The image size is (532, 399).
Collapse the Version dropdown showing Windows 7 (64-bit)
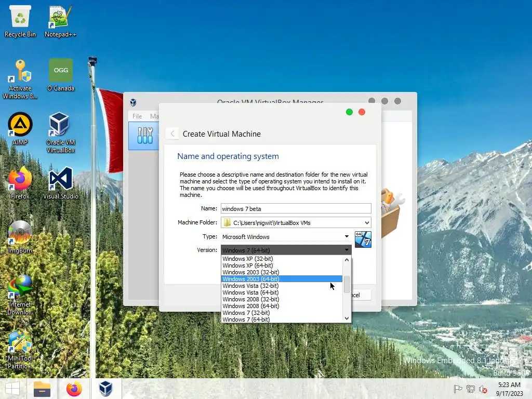(x=286, y=250)
